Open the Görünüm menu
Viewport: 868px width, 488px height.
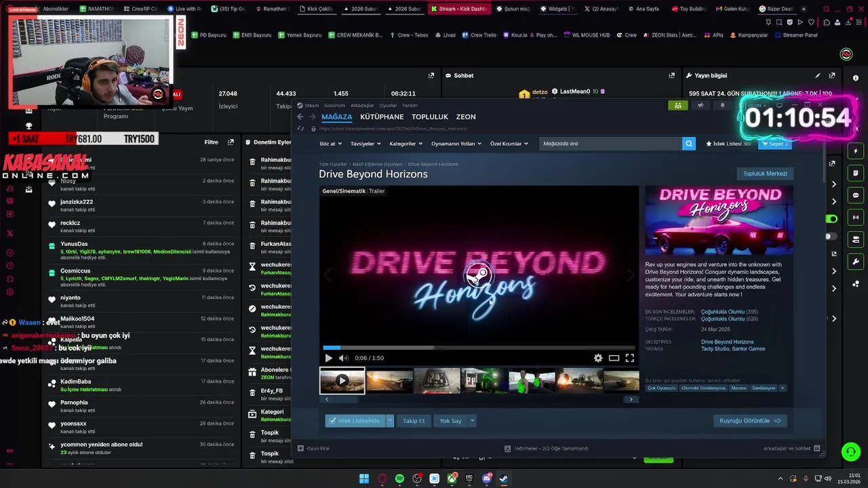[x=335, y=105]
